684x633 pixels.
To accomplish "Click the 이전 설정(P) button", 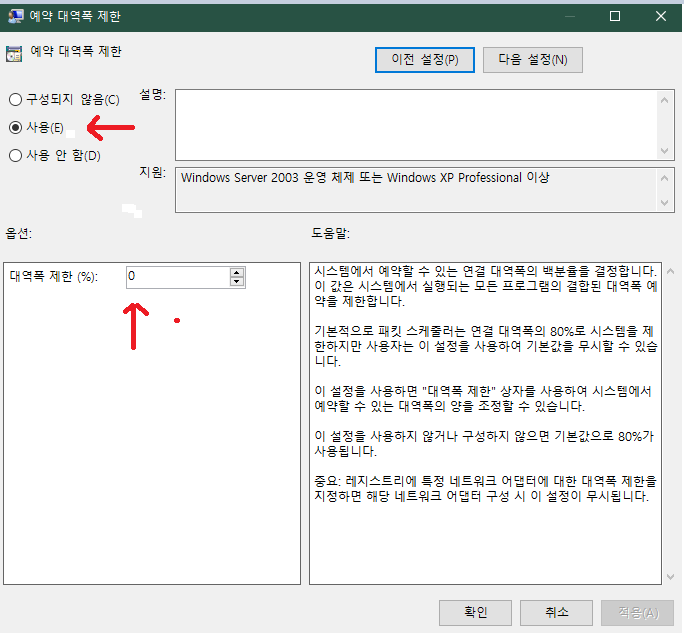I will pos(424,60).
